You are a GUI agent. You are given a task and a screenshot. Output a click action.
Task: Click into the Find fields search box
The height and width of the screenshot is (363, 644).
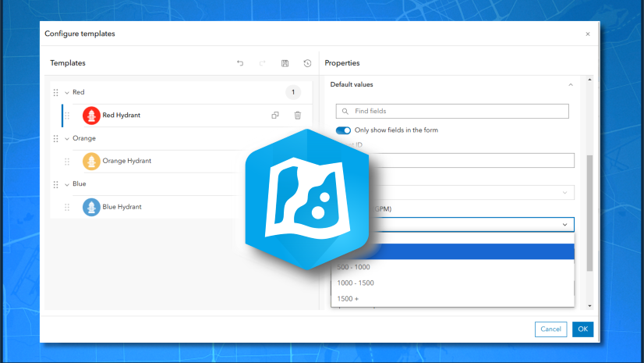point(452,111)
